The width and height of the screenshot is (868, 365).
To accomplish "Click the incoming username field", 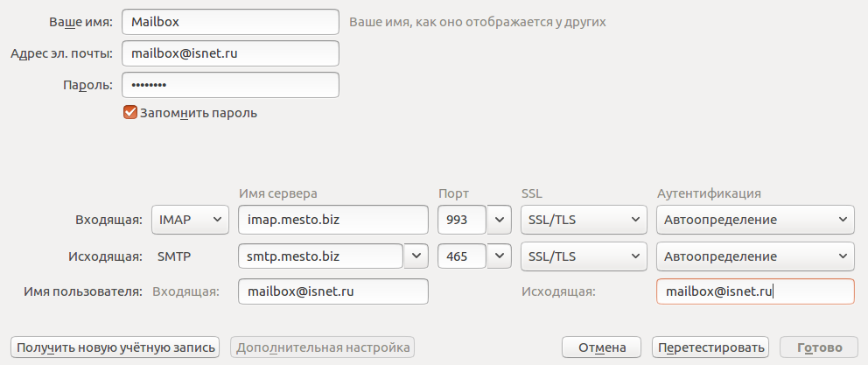I will tap(332, 291).
